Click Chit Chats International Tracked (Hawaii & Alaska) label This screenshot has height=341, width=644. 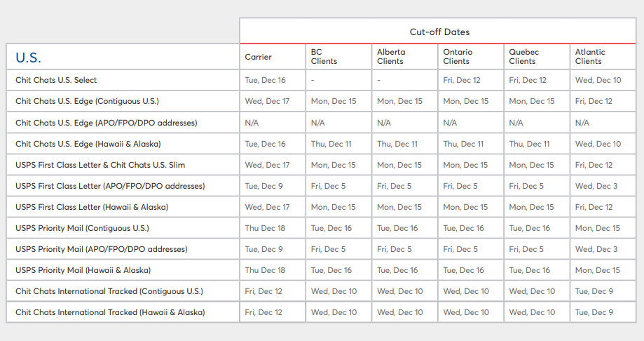point(111,312)
